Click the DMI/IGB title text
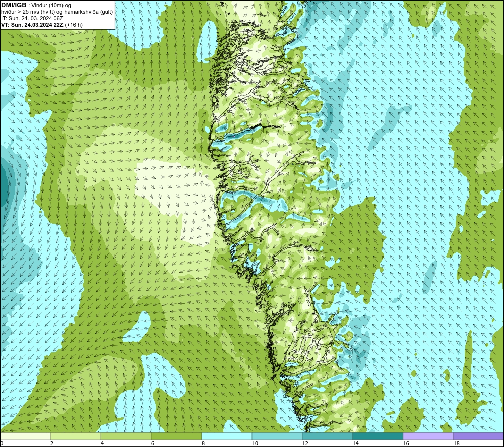The image size is (504, 447). [x=14, y=5]
